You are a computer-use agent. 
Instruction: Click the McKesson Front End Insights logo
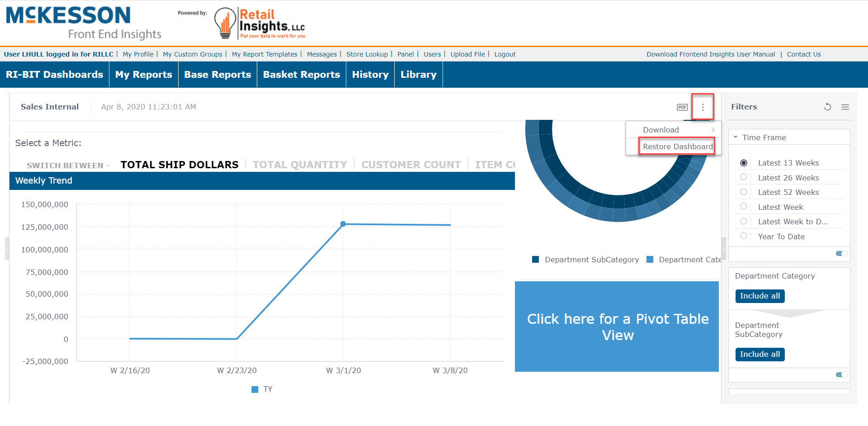point(81,20)
